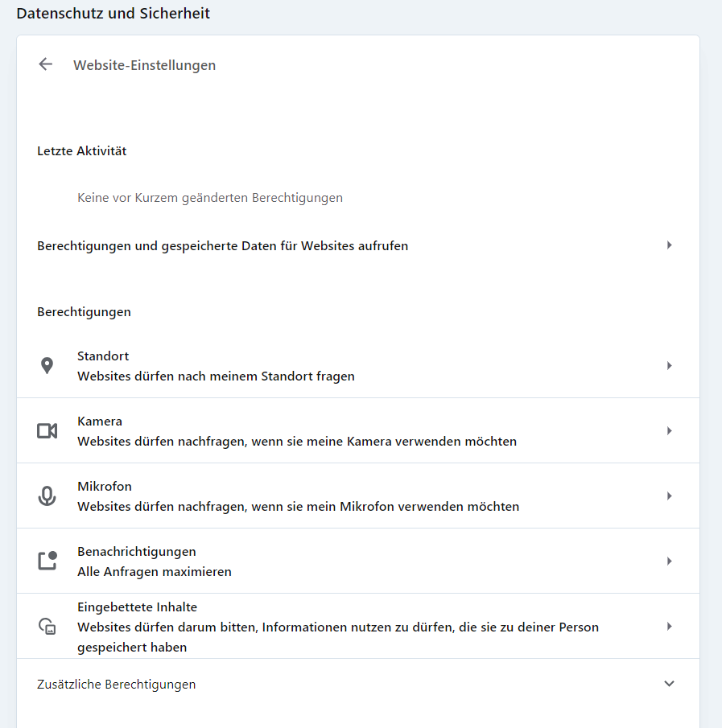Open arrow next to Berechtigungen und gespeicherte Daten
Image resolution: width=722 pixels, height=728 pixels.
pos(669,245)
